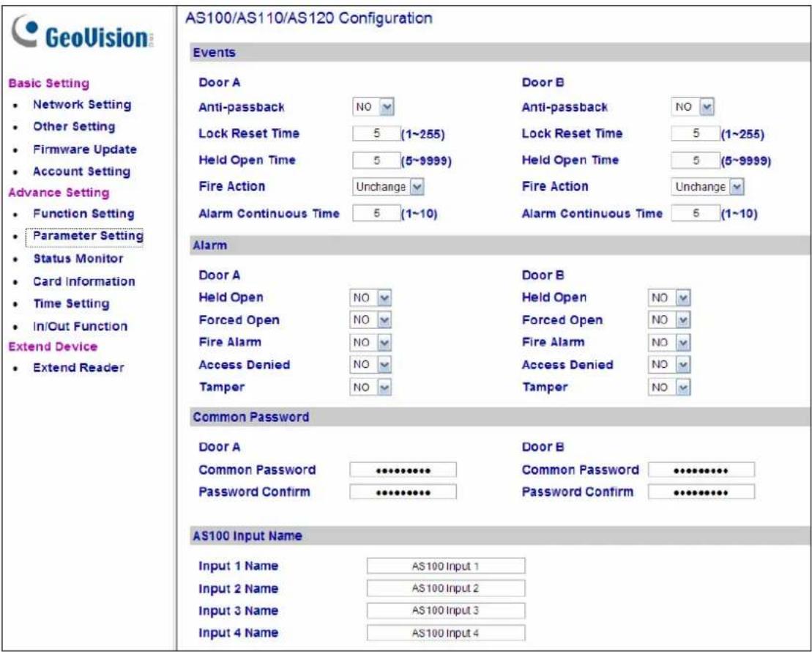Open Door B Forced Open dropdown
Viewport: 812px width, 652px height.
669,320
